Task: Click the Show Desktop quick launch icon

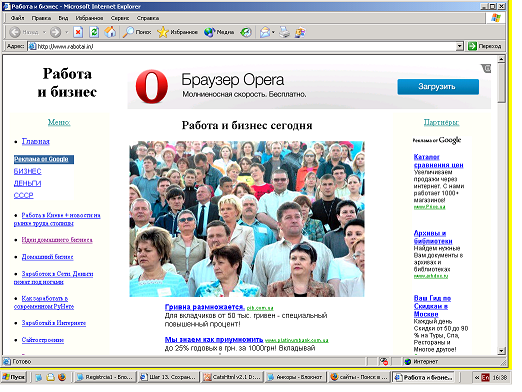Action: coord(38,377)
